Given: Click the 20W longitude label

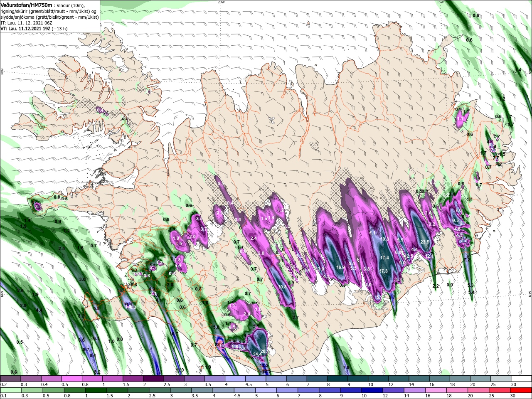Looking at the screenshot, I should (221, 2).
